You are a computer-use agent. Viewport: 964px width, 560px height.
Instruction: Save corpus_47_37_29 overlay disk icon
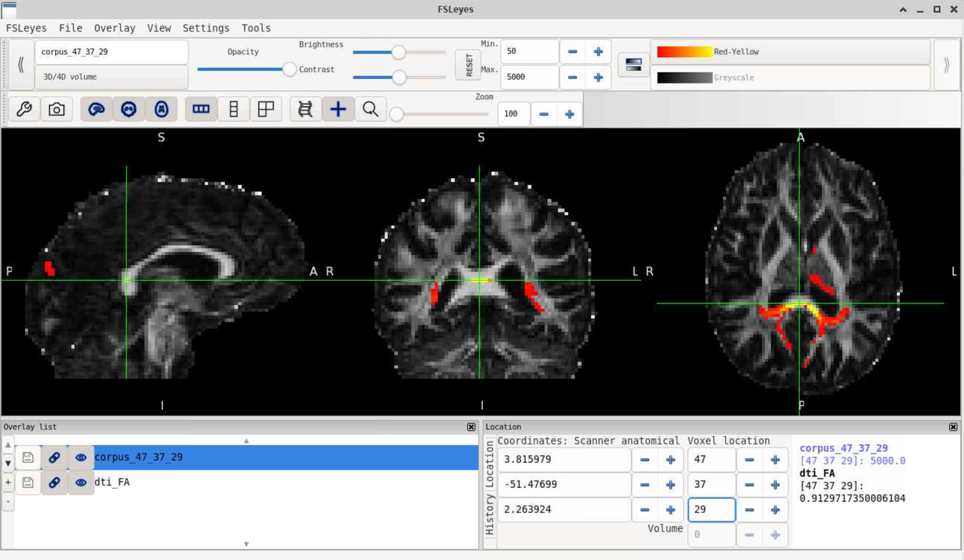28,458
